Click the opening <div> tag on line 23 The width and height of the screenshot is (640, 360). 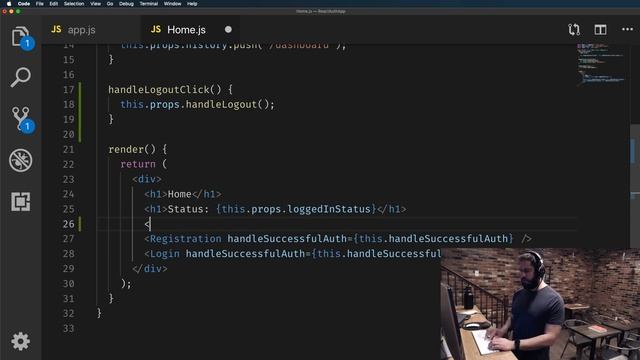click(147, 179)
